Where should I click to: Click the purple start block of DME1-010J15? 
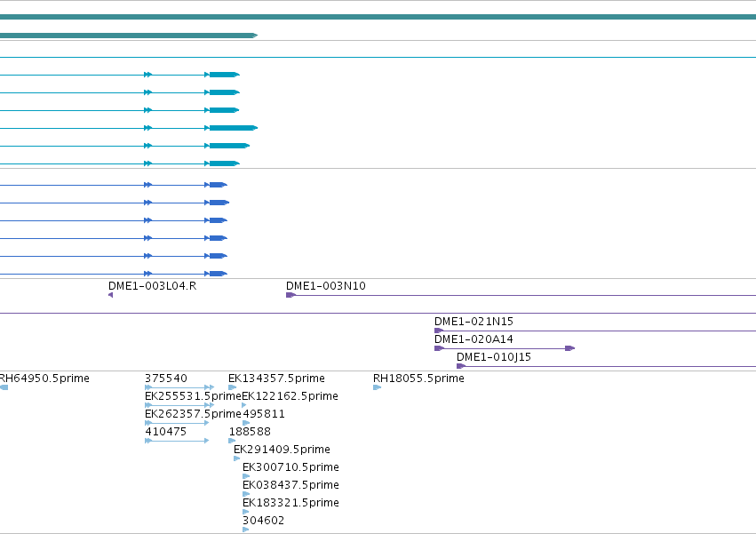pyautogui.click(x=461, y=366)
